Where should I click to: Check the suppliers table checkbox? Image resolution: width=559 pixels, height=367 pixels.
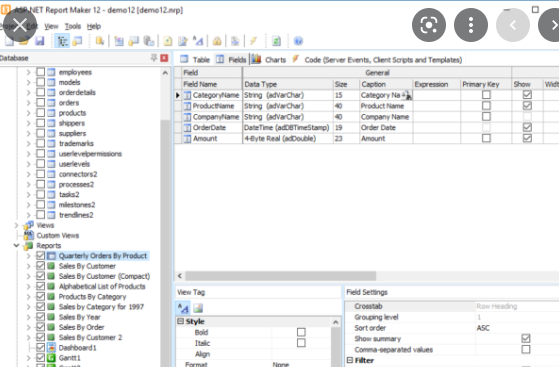click(41, 133)
